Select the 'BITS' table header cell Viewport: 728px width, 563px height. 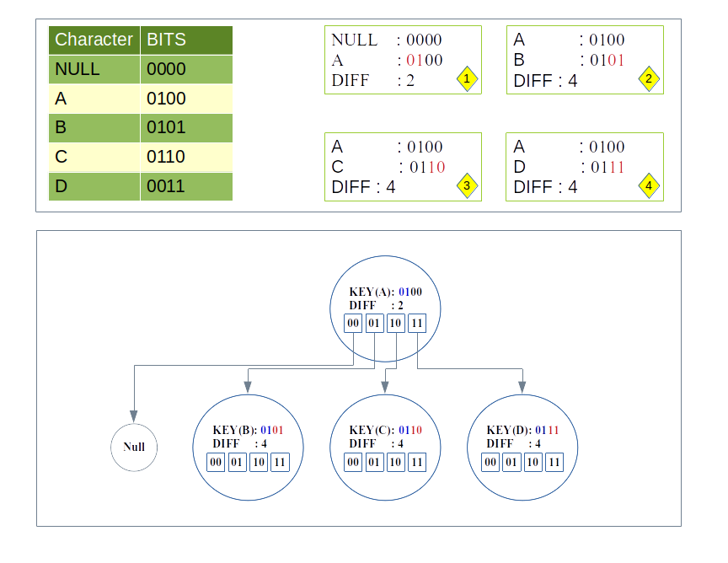click(187, 40)
